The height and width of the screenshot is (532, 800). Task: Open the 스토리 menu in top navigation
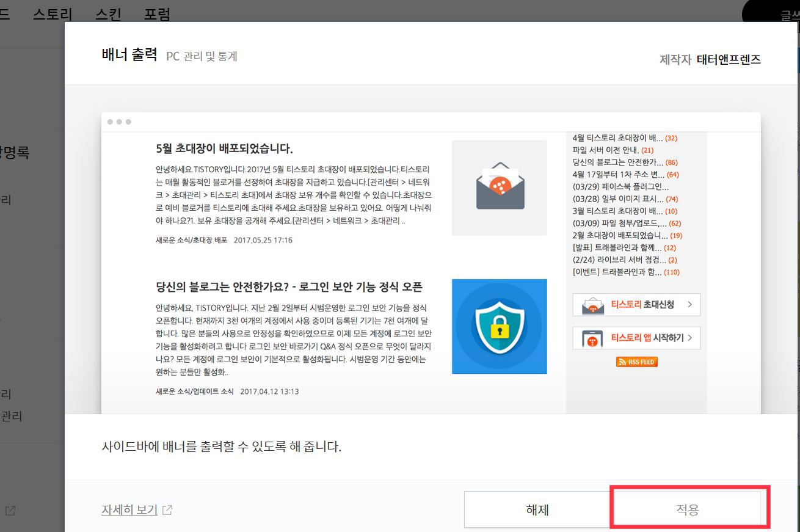click(53, 14)
